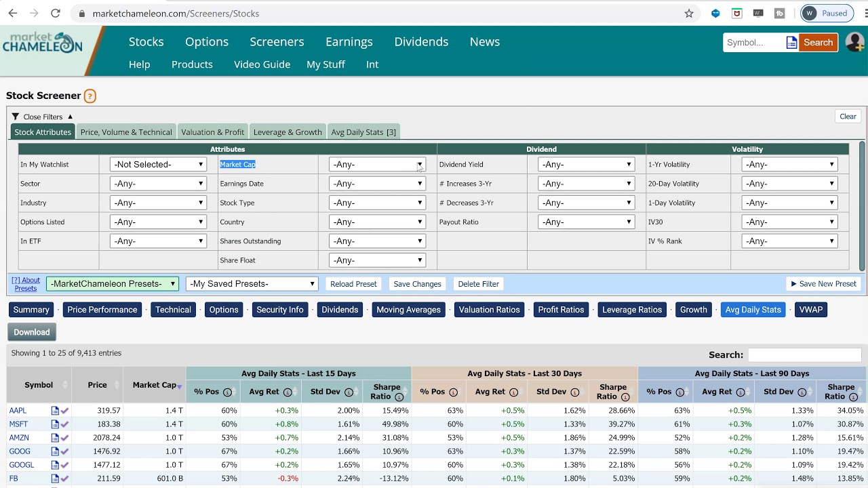This screenshot has width=868, height=488.
Task: Click the info icon beside 30-day Sharpe Ratio
Action: point(625,397)
